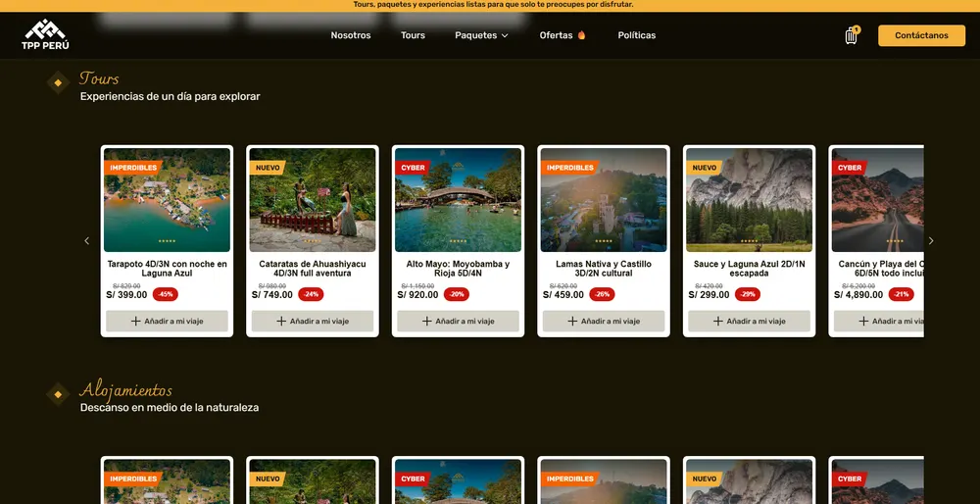The width and height of the screenshot is (980, 504).
Task: Add Sauce y Laguna Azul to trip
Action: point(750,321)
